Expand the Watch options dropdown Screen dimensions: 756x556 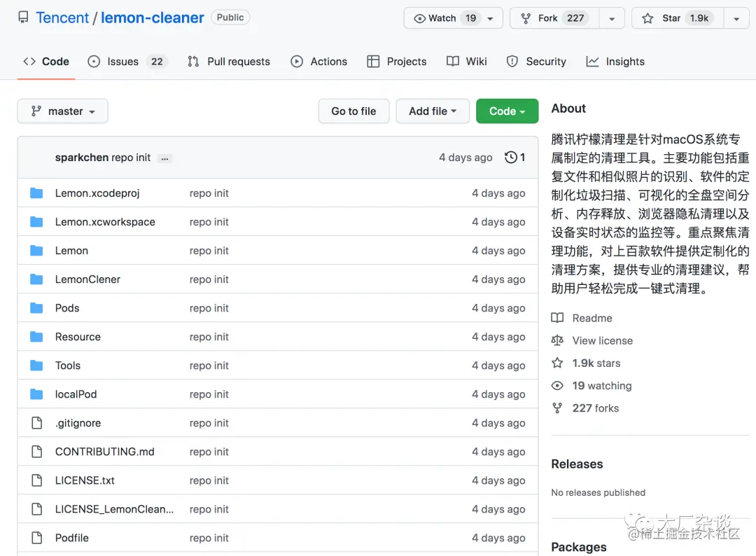coord(491,19)
